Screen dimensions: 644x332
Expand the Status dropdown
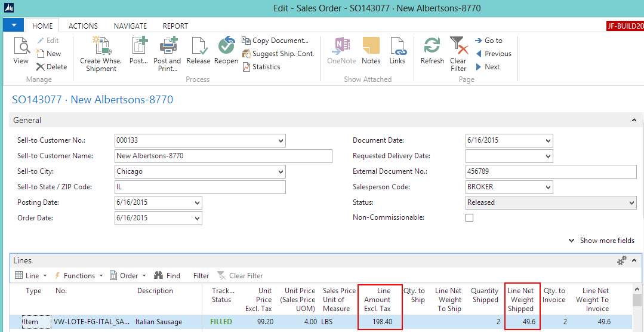(632, 203)
